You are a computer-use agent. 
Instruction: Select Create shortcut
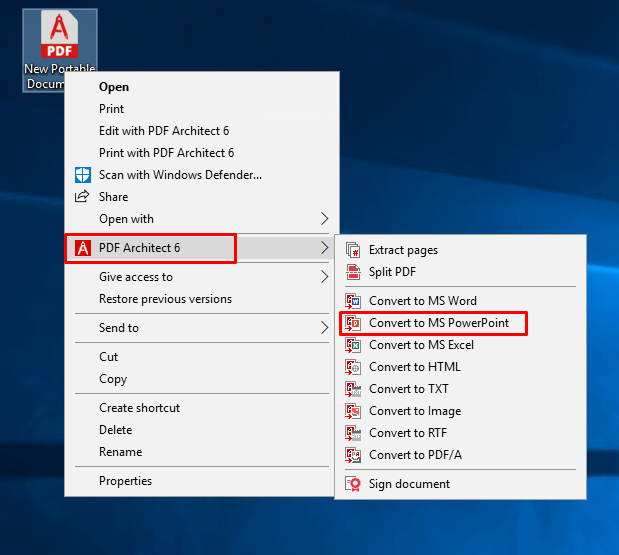tap(201, 408)
